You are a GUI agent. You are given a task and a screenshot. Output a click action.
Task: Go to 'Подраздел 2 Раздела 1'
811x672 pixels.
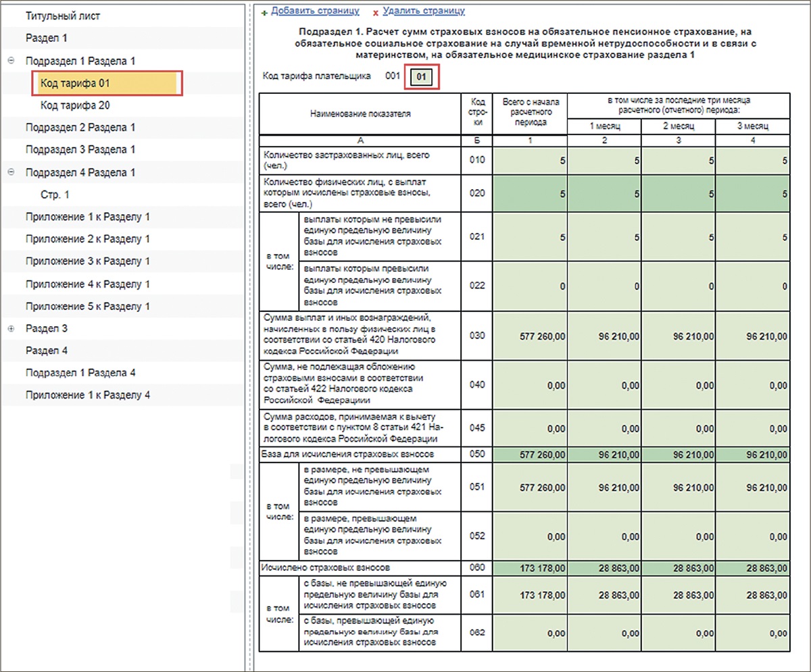coord(80,128)
